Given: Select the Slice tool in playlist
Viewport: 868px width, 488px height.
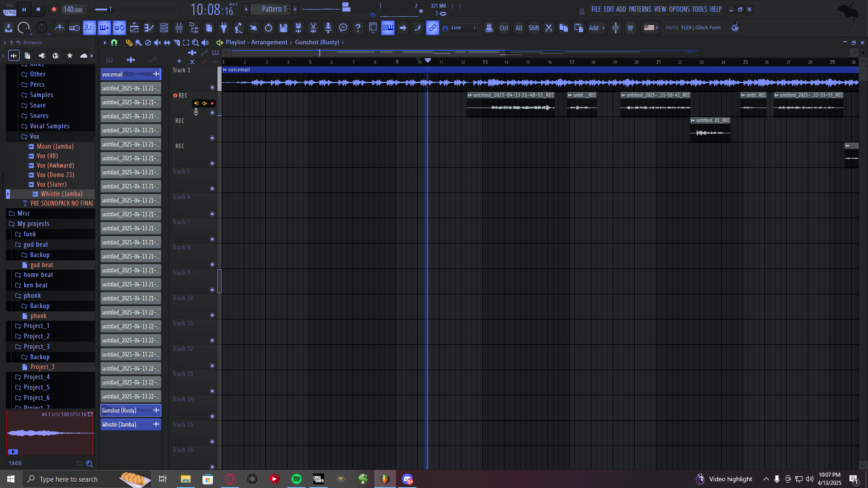Looking at the screenshot, I should [x=177, y=42].
